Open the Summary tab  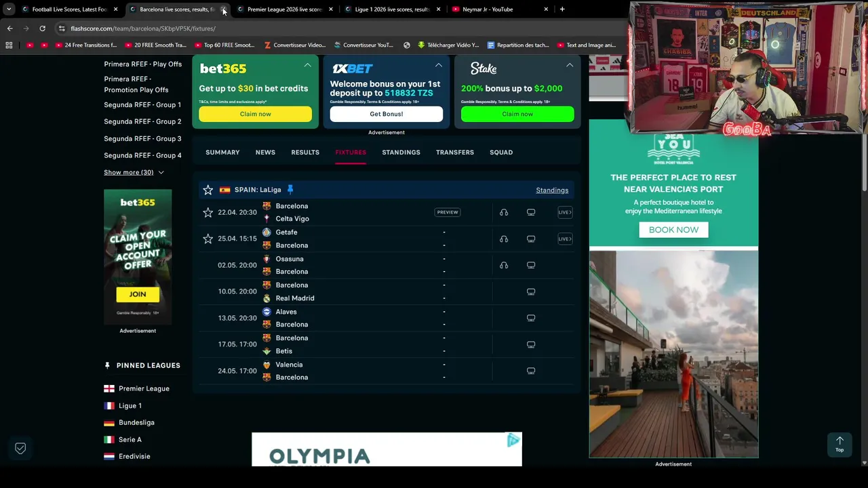[222, 152]
